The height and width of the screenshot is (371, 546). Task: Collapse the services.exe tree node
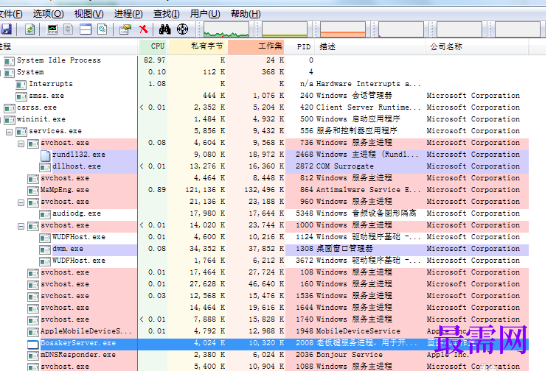pos(9,132)
